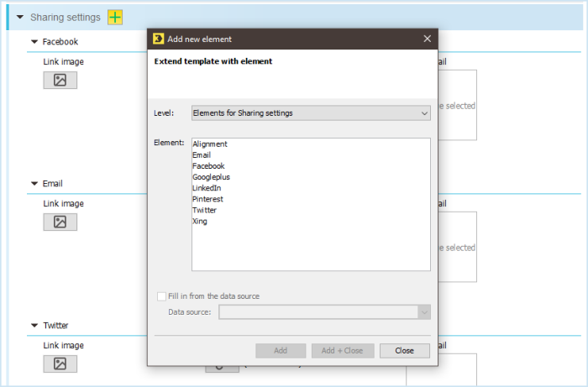The width and height of the screenshot is (588, 387).
Task: Click the Add + Close button
Action: coord(343,351)
